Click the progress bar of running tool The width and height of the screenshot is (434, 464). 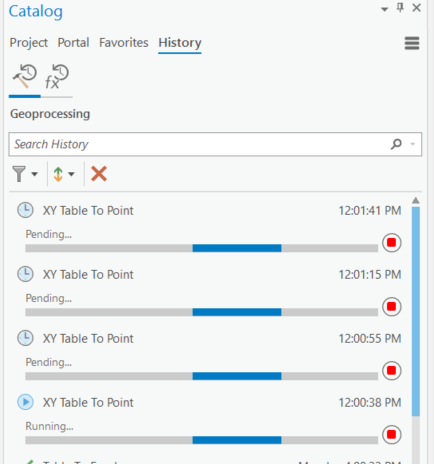[202, 440]
